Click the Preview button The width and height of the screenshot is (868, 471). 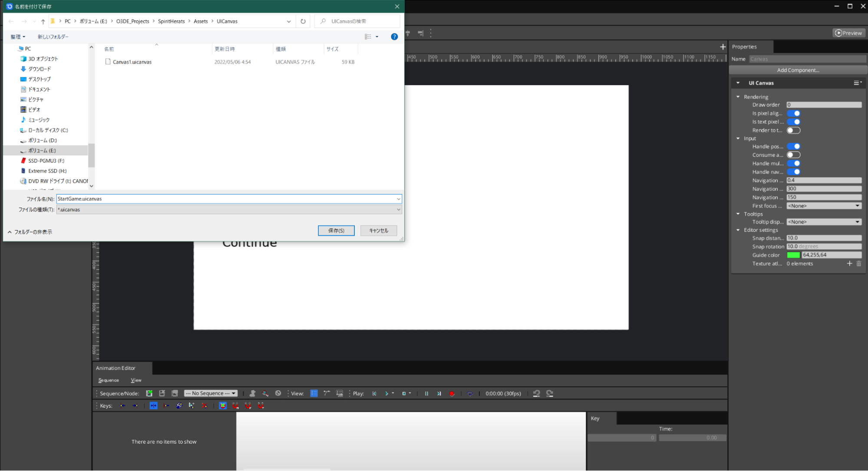(848, 33)
